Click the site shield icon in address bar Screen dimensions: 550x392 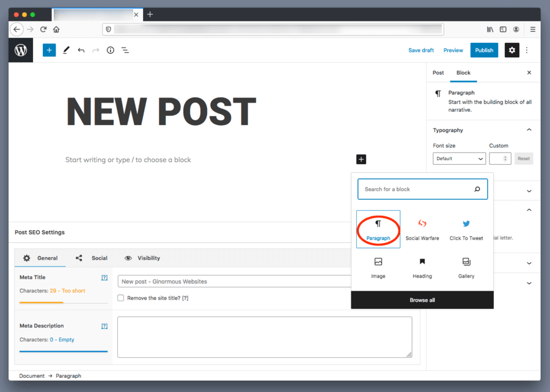pyautogui.click(x=108, y=29)
